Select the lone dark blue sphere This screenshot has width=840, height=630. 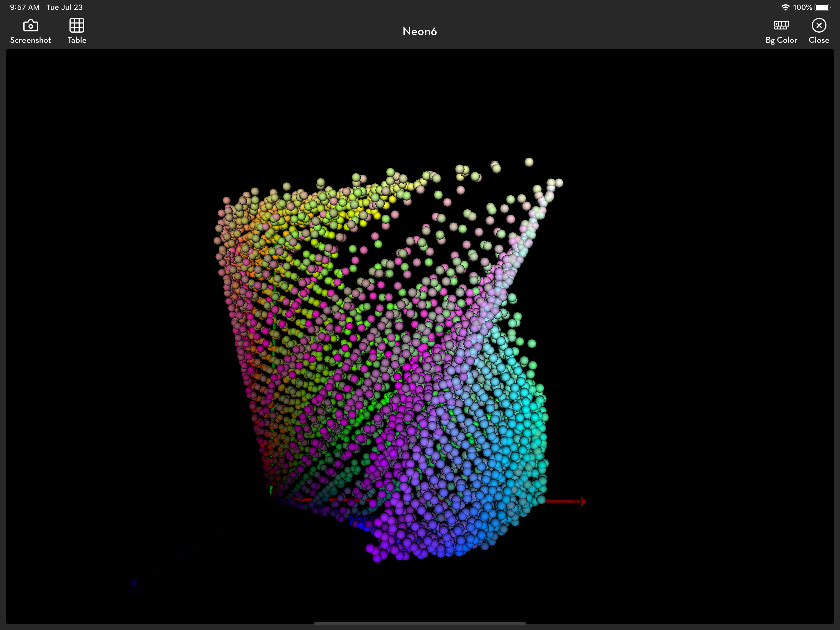[134, 583]
